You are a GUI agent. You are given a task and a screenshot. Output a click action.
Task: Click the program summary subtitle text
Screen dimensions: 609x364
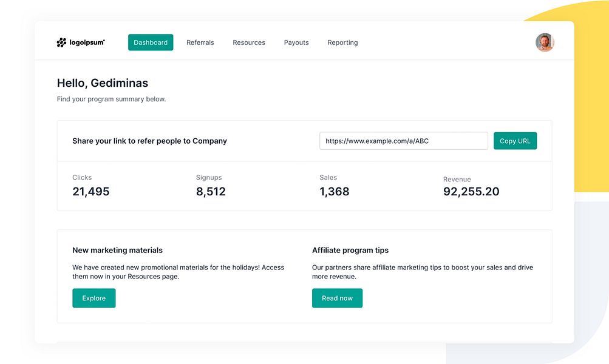tap(111, 99)
